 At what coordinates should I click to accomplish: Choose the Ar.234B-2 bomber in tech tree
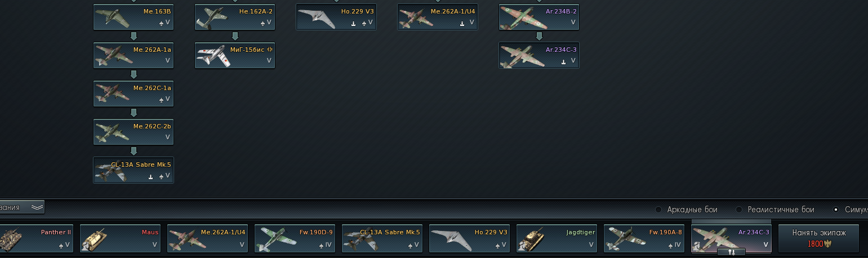tap(539, 17)
